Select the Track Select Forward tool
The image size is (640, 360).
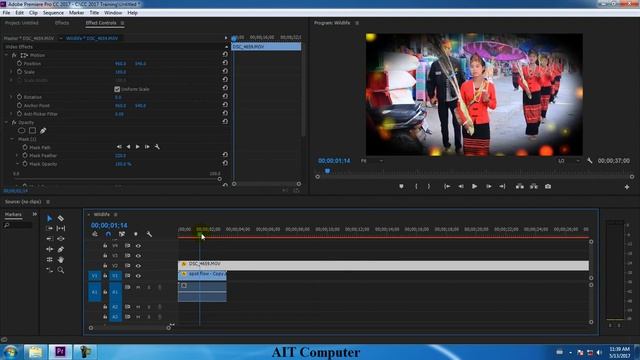[x=50, y=229]
